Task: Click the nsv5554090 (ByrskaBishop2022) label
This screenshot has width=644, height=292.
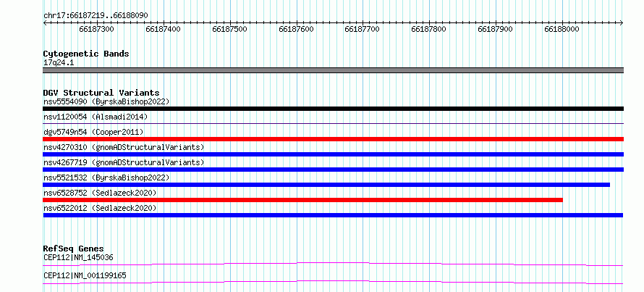Action: tap(106, 101)
